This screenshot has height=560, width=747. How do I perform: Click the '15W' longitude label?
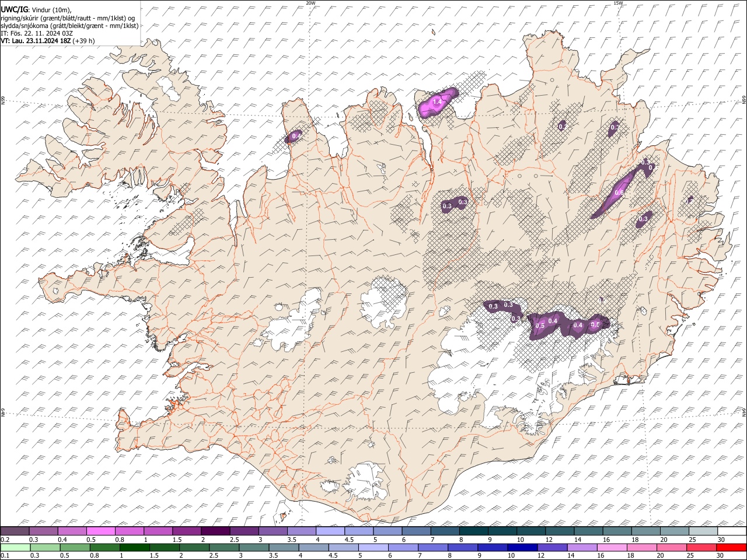click(617, 3)
